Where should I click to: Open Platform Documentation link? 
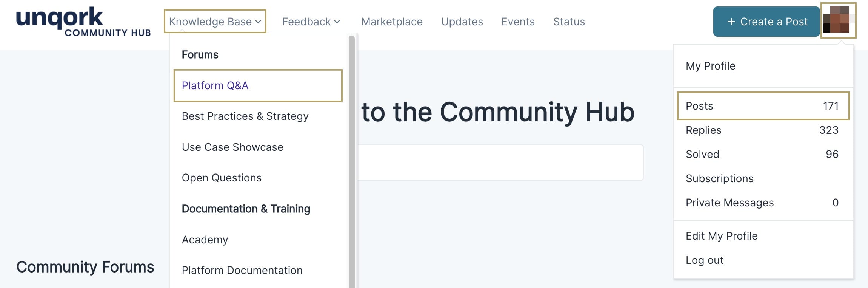(242, 270)
